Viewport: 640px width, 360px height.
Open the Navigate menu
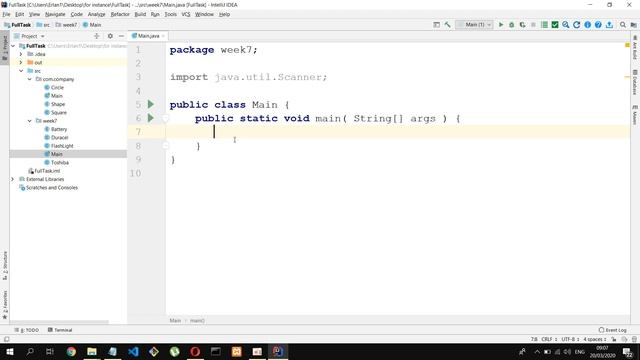click(55, 14)
